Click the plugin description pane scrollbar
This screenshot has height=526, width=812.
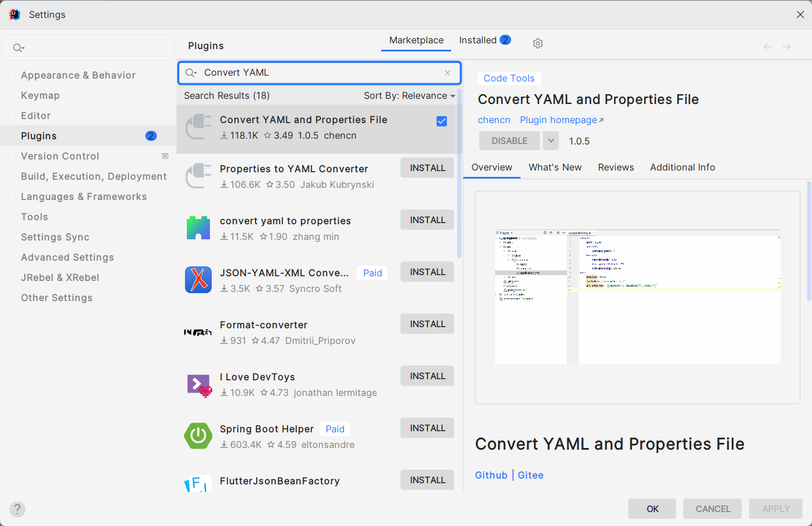tap(809, 240)
